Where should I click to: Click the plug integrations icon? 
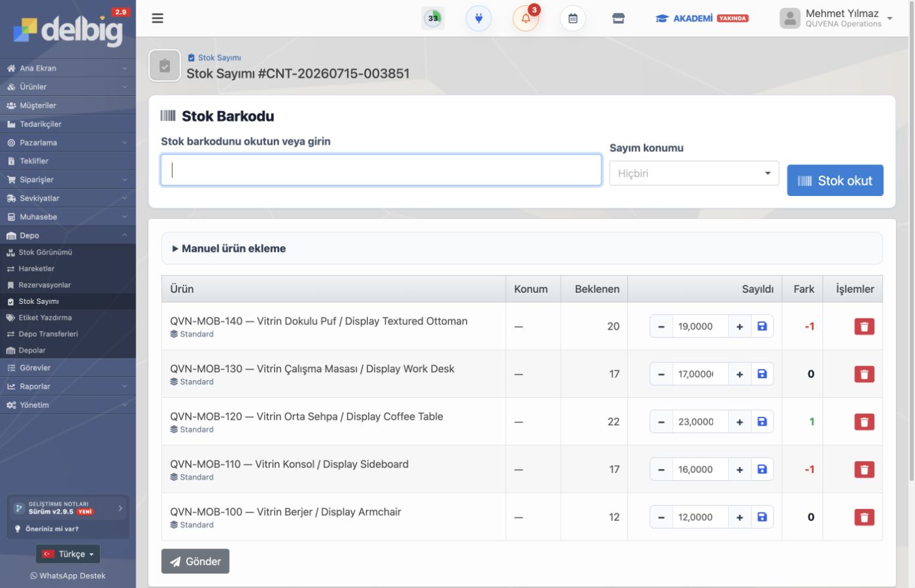[479, 18]
